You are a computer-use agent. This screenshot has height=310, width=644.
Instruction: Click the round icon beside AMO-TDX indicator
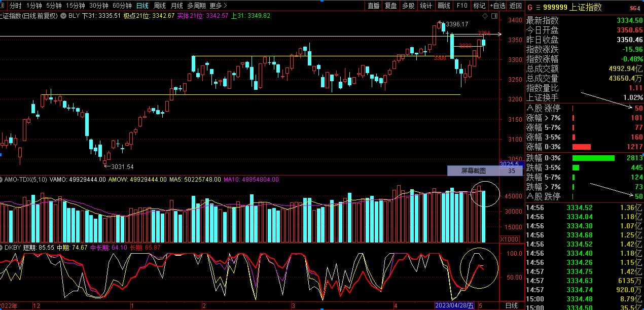click(x=2, y=180)
